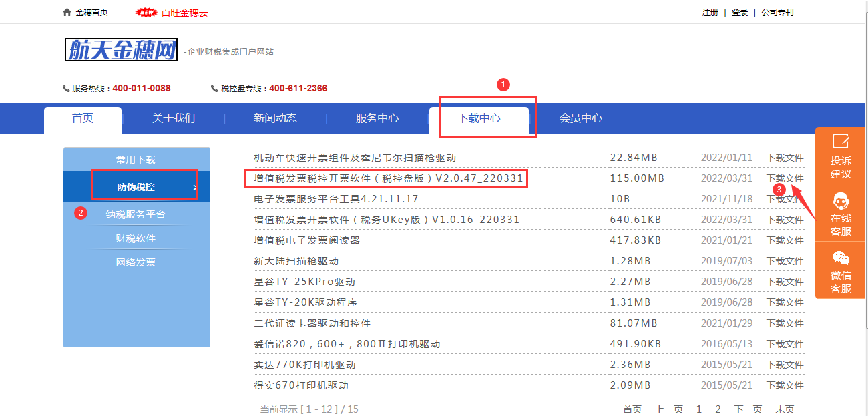Download file for 税控盘版 V2.0.47_220331
868x416 pixels.
(785, 178)
